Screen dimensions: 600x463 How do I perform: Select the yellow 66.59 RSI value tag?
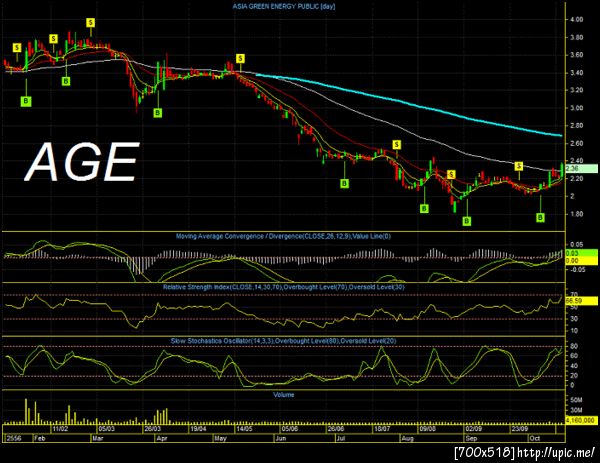[581, 301]
